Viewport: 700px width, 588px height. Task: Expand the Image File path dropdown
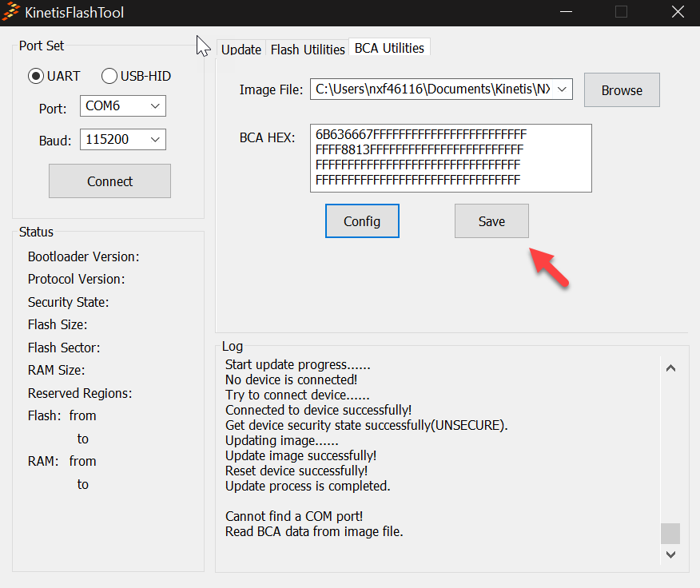click(x=562, y=89)
